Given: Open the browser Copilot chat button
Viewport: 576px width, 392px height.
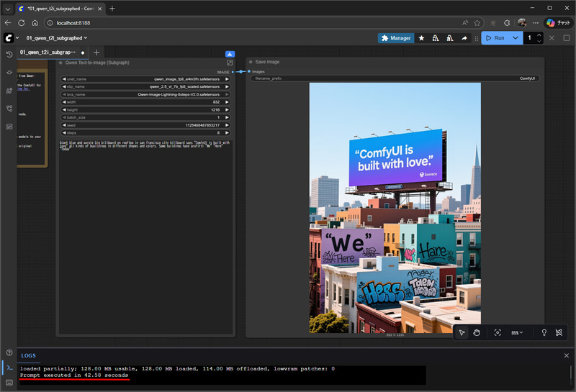Looking at the screenshot, I should (558, 23).
